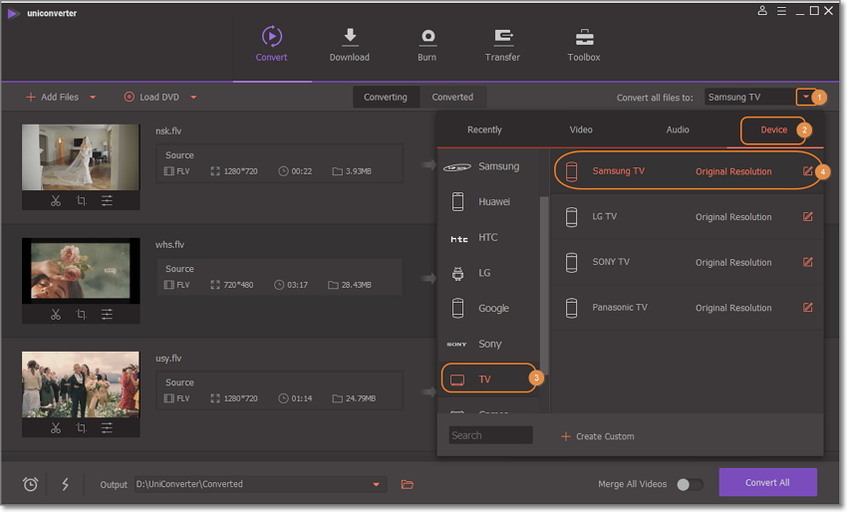This screenshot has height=512, width=847.
Task: Crop usy.flv using the crop icon
Action: pos(81,428)
